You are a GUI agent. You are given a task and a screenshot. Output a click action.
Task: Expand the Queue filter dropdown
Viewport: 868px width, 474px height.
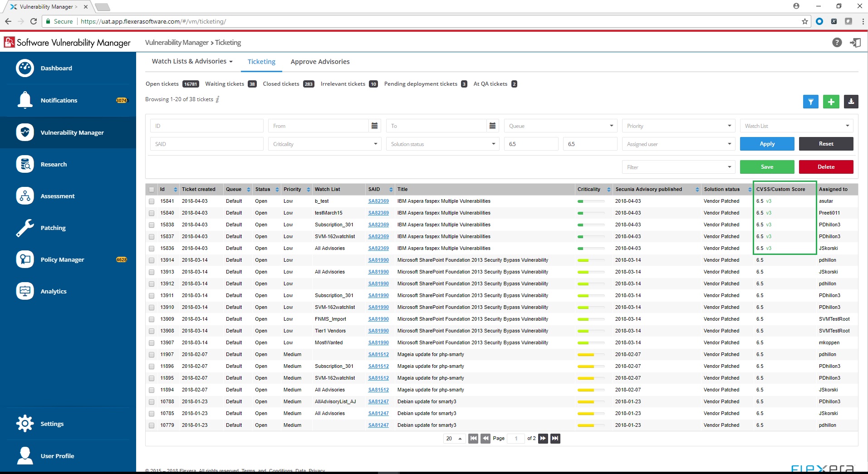(560, 126)
